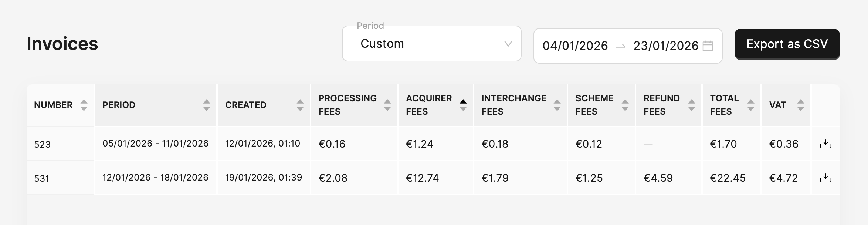Download invoice 523
Viewport: 868px width, 225px height.
(x=825, y=144)
